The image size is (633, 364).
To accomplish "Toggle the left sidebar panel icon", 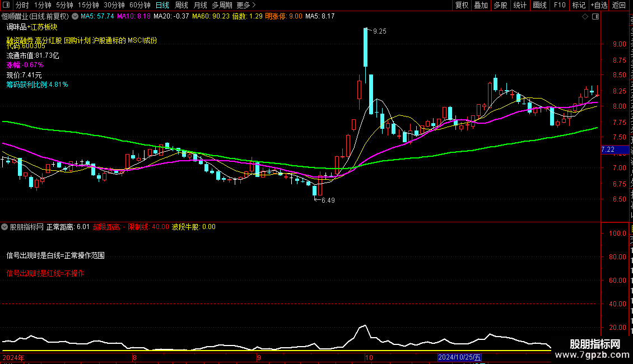I will coord(6,5).
